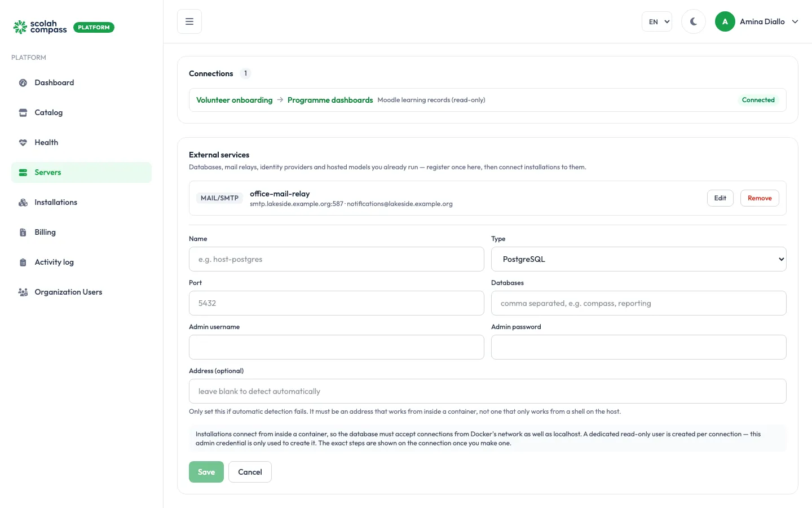Navigate to Installations
The height and width of the screenshot is (508, 812).
tap(81, 203)
